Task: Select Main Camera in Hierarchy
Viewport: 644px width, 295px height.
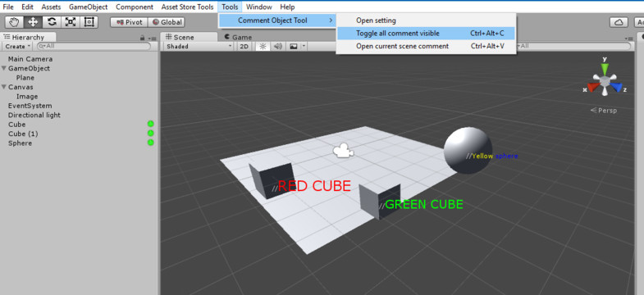Action: click(30, 59)
